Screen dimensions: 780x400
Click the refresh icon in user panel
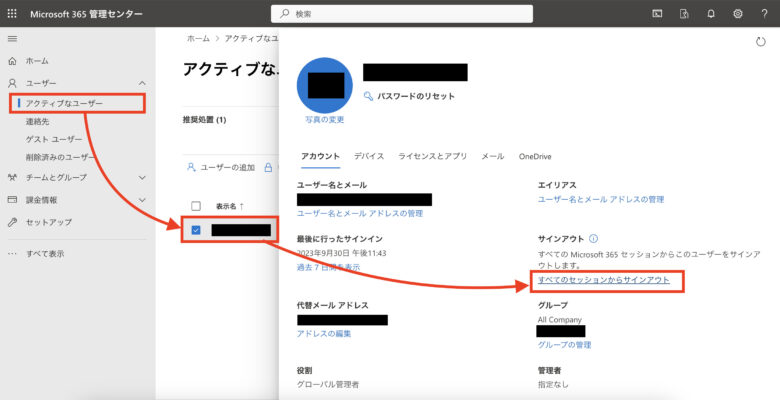click(x=760, y=42)
